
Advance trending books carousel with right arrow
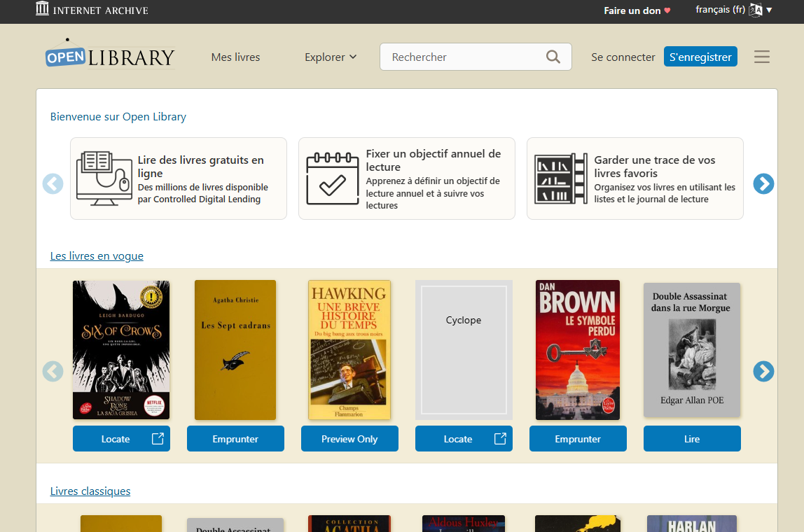coord(763,371)
